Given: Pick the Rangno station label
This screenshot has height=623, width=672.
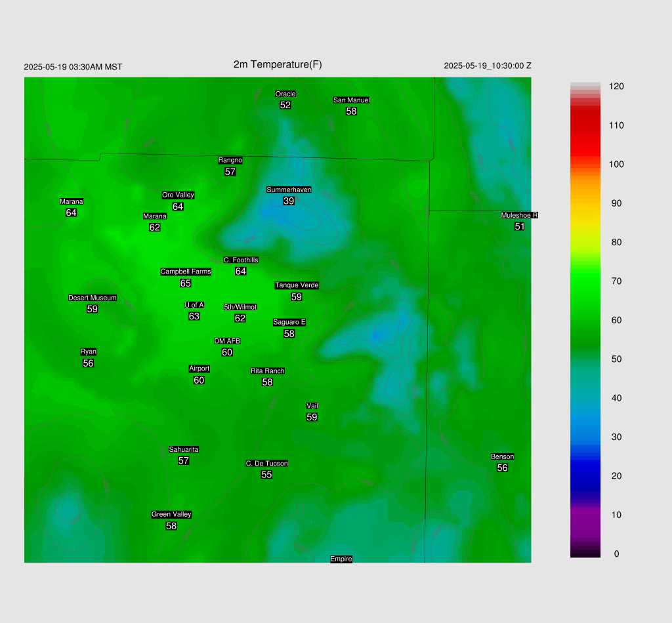Looking at the screenshot, I should coord(230,160).
